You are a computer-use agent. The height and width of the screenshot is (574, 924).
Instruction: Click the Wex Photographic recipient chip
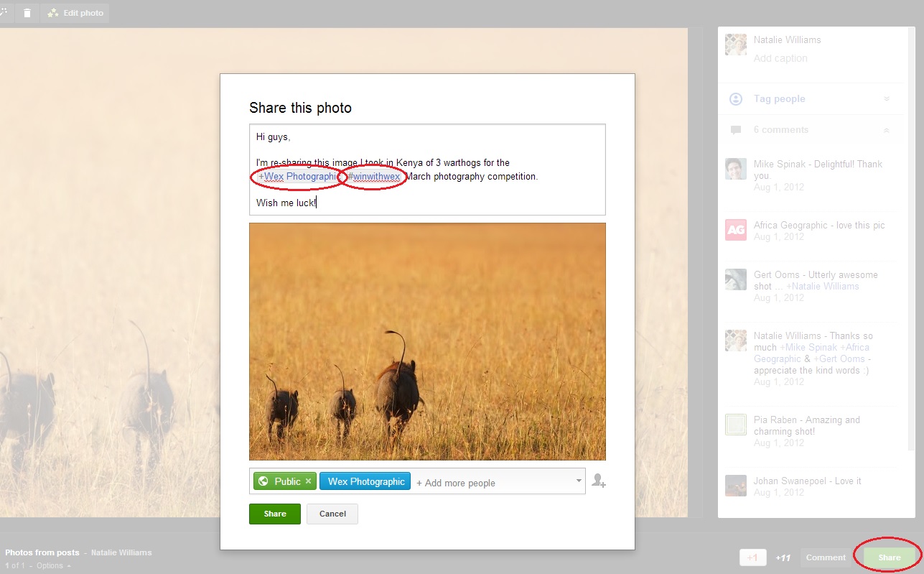[x=365, y=481]
